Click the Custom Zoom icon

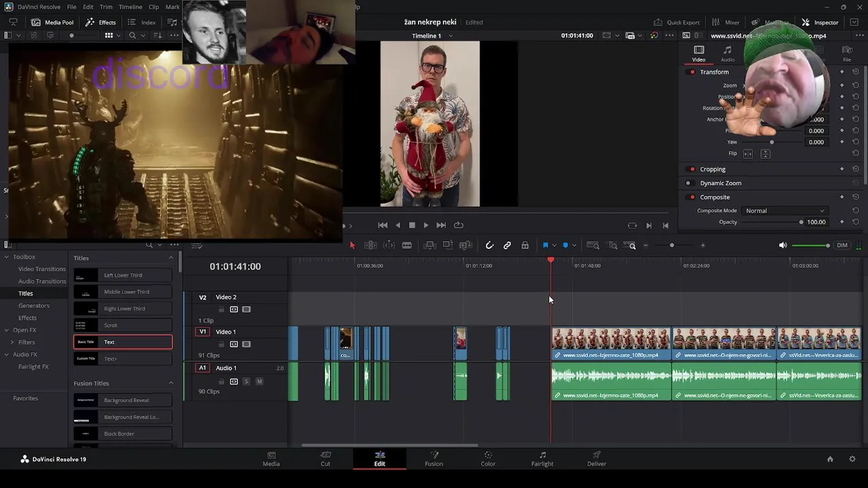629,245
